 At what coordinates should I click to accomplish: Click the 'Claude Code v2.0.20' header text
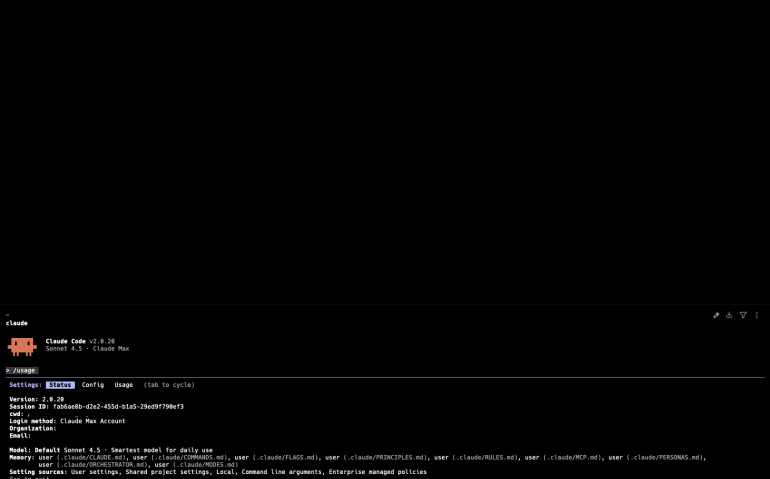tap(82, 341)
